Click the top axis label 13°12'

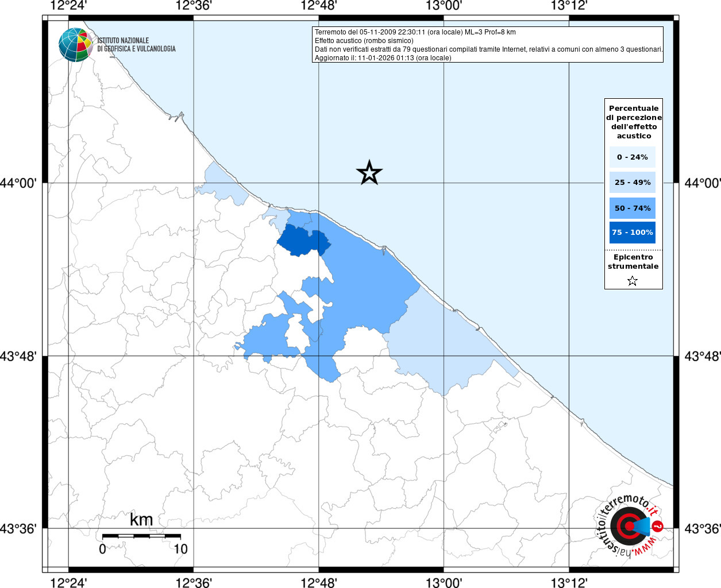point(569,6)
